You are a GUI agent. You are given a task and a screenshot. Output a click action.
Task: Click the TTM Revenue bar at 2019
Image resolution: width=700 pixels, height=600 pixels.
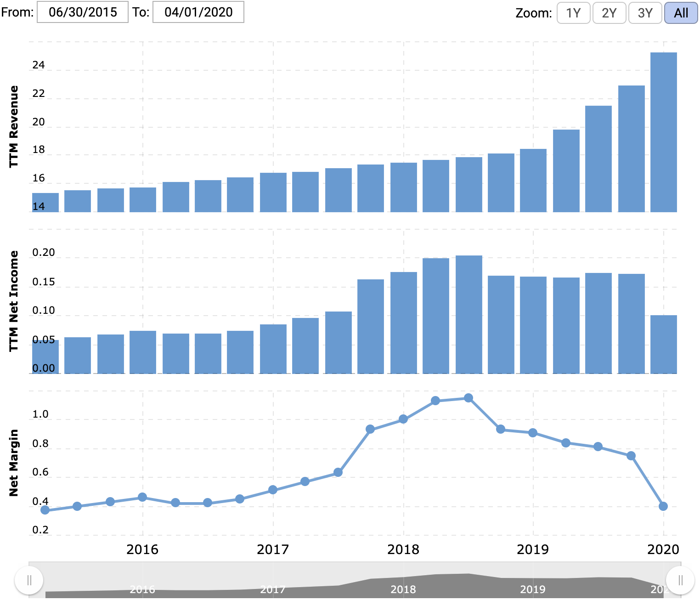(x=533, y=181)
